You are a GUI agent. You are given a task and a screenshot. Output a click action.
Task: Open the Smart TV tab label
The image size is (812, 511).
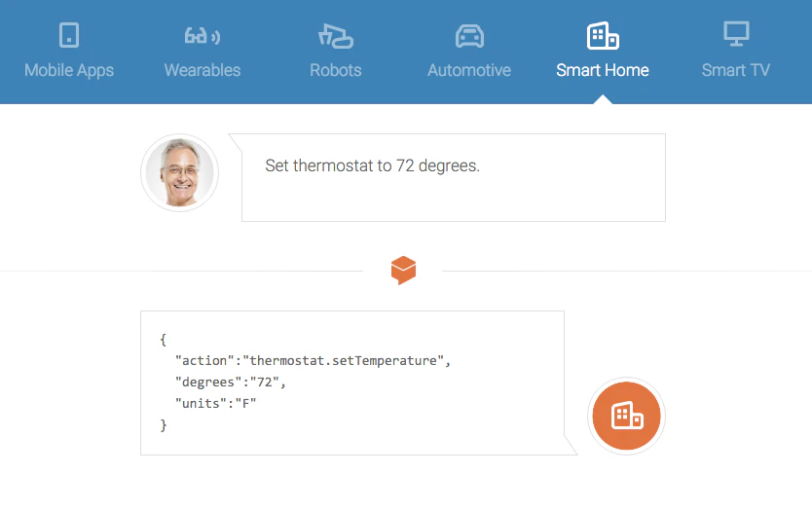pyautogui.click(x=736, y=70)
